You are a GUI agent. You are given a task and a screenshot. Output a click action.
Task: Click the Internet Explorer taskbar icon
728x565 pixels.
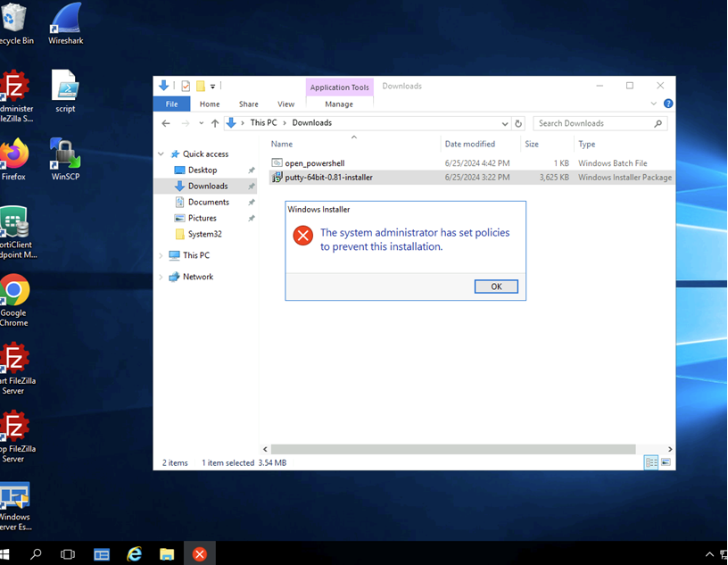click(134, 554)
